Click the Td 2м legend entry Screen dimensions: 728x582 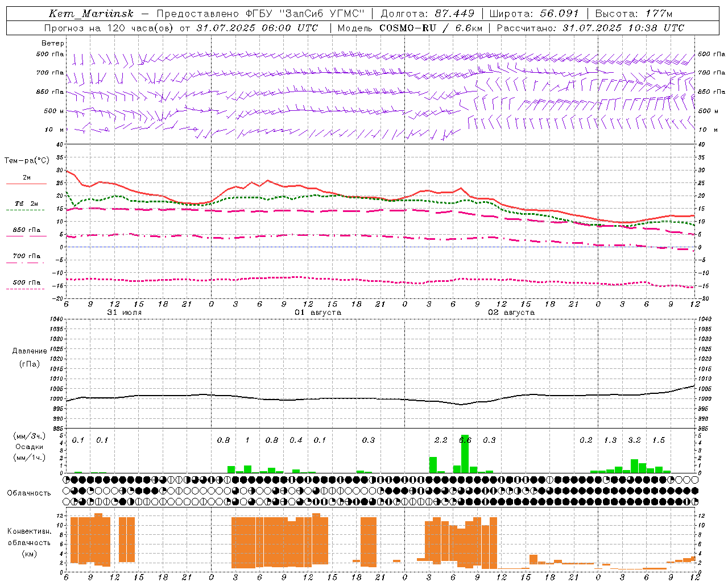pos(27,203)
